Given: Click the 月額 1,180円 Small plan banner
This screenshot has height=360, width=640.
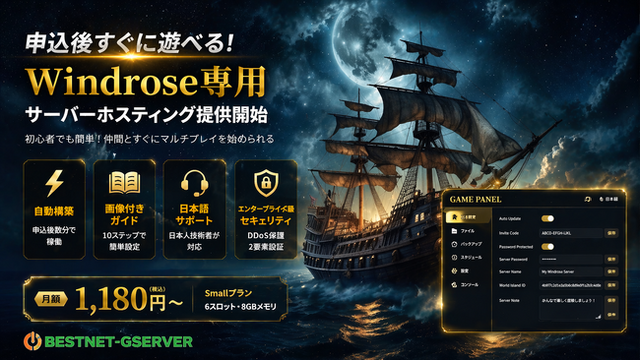Looking at the screenshot, I should point(156,299).
